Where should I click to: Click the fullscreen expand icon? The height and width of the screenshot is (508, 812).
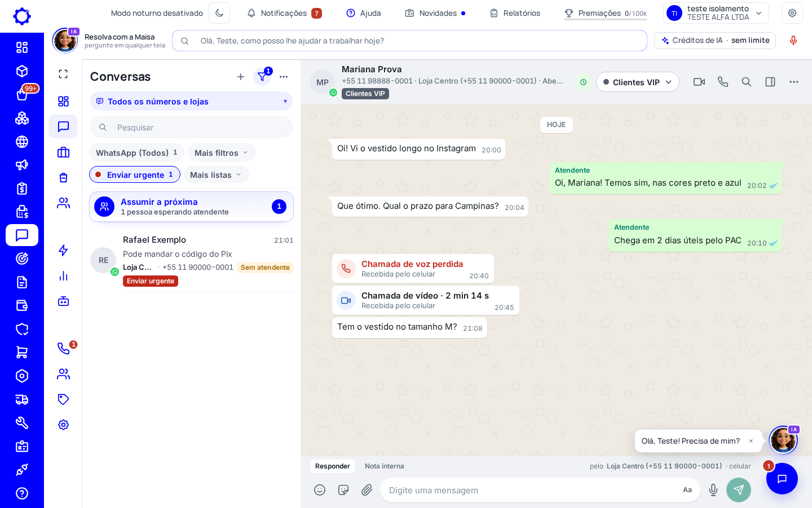63,74
